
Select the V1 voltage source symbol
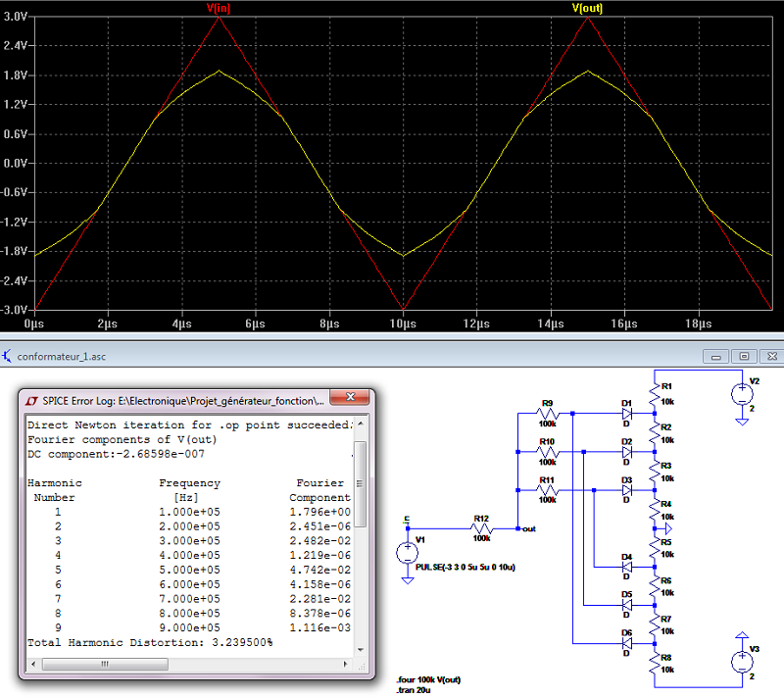[408, 553]
